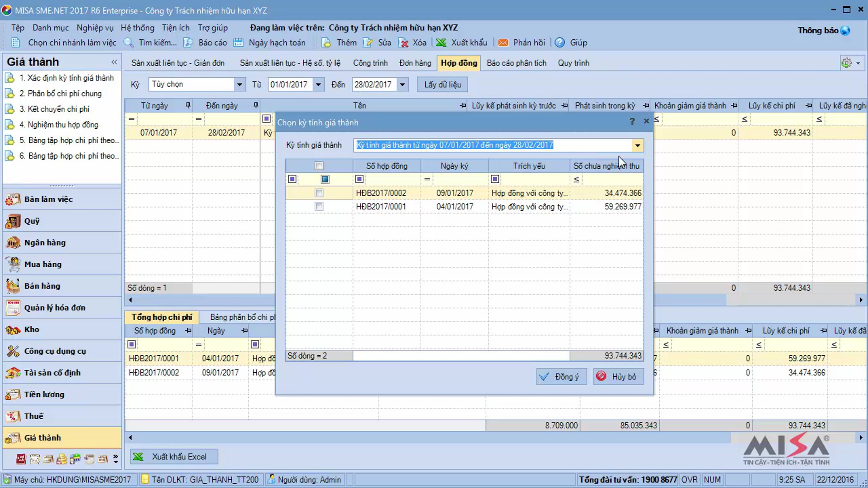Cancel with the Hủy bỏ button
The image size is (868, 488).
click(618, 377)
